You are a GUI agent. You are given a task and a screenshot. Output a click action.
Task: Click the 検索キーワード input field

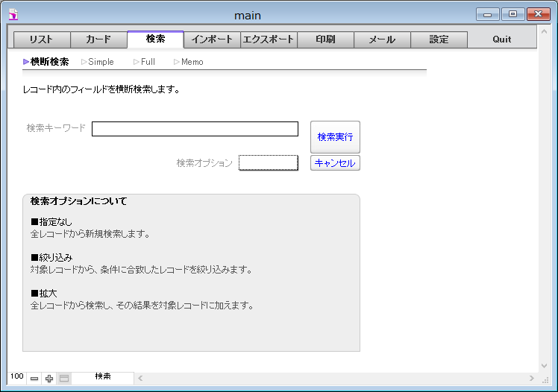pos(195,129)
